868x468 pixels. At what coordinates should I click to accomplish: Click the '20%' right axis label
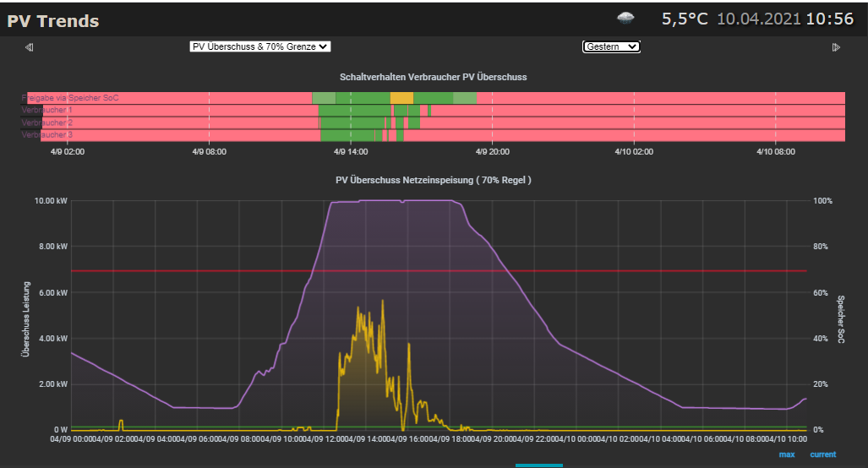[x=821, y=384]
